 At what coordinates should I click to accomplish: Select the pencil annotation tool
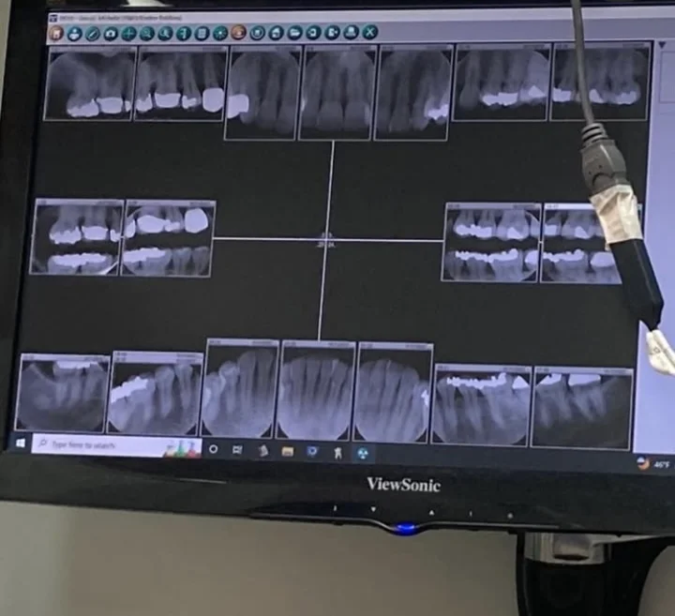point(92,33)
